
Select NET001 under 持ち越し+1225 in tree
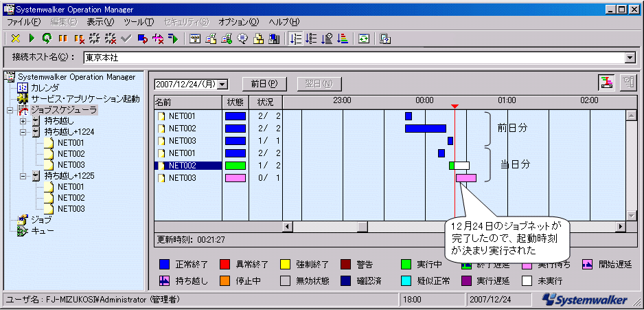click(71, 187)
